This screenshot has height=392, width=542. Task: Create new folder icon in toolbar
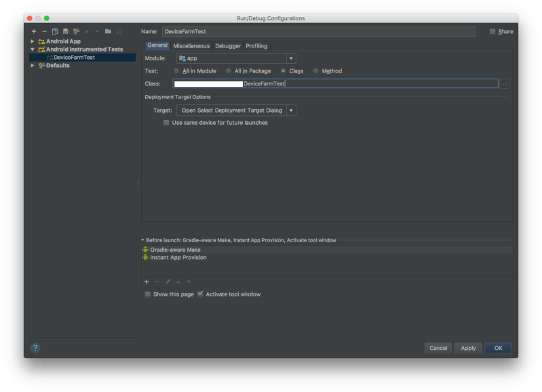click(x=108, y=31)
